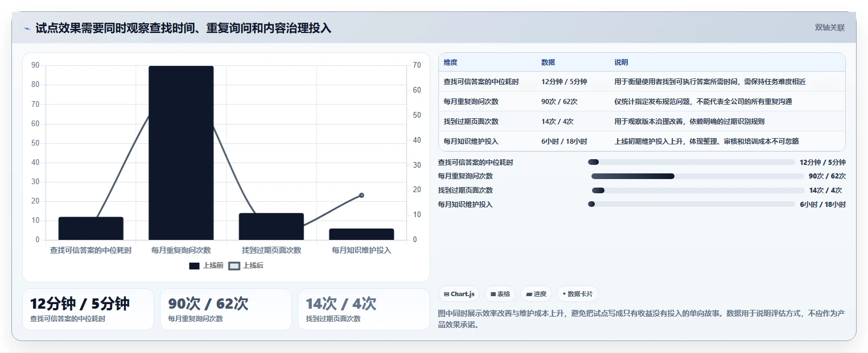The height and width of the screenshot is (353, 868).
Task: Click the chart bar for 每月知识维护投入
Action: pos(361,234)
